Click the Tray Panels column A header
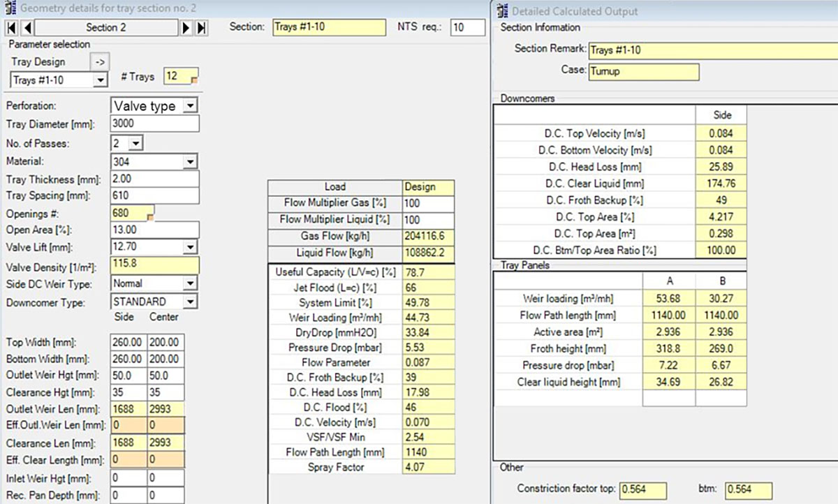The image size is (838, 504). [669, 280]
